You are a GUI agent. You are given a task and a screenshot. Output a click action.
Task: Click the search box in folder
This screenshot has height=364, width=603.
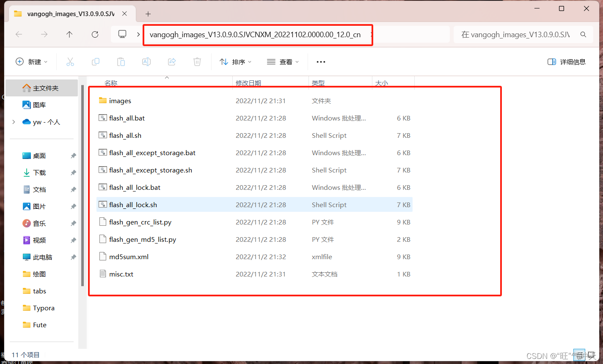tap(515, 35)
